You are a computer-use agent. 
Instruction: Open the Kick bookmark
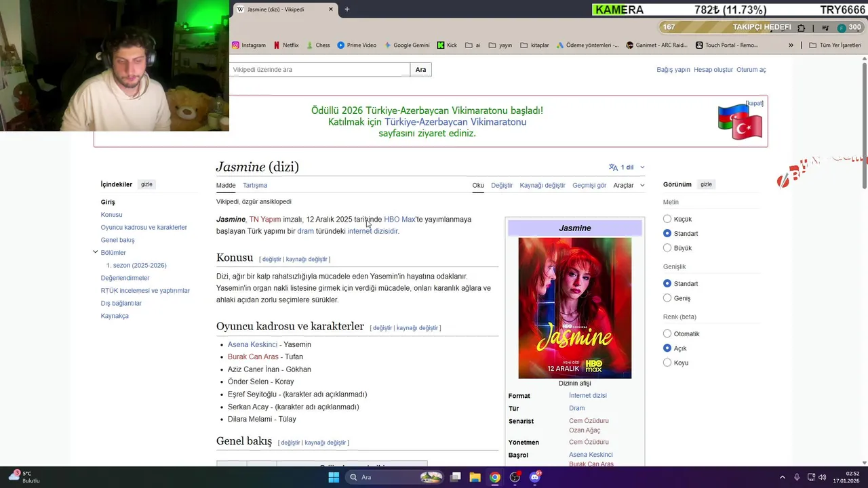tap(447, 45)
